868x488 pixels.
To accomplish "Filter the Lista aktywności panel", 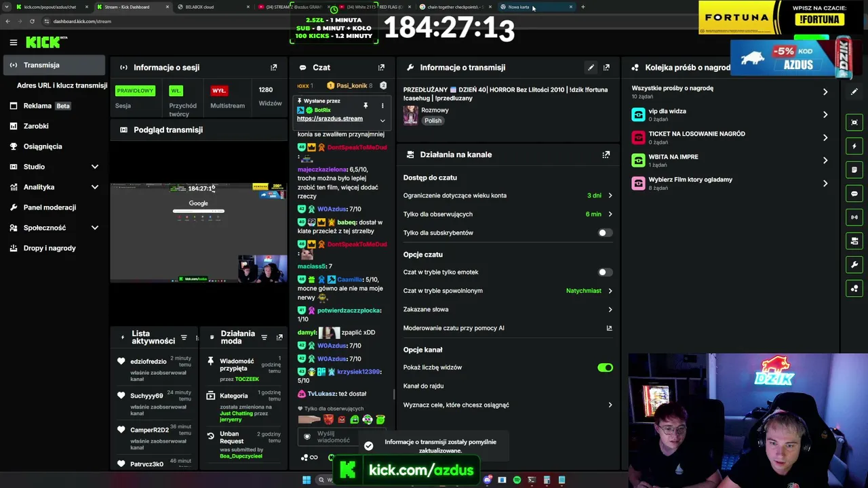I will click(x=184, y=338).
